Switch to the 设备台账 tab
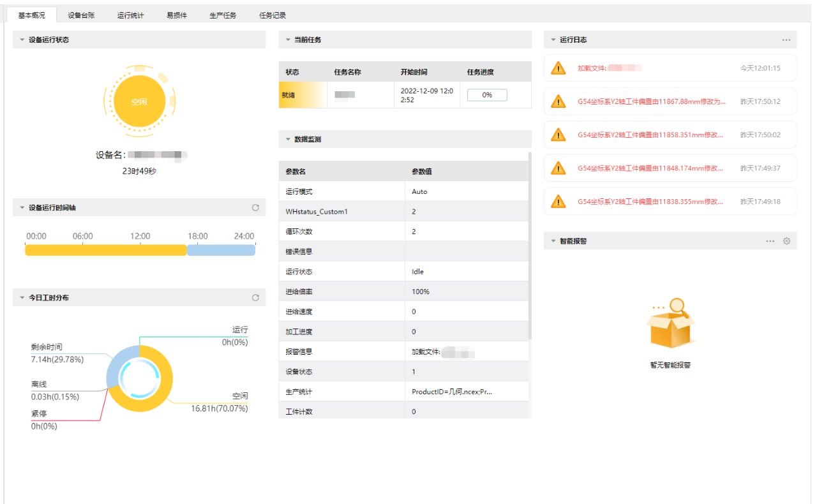Viewport: 817px width, 504px height. pyautogui.click(x=81, y=15)
